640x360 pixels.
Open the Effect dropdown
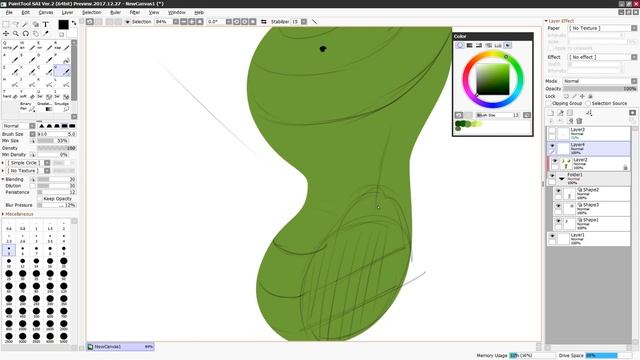(603, 57)
